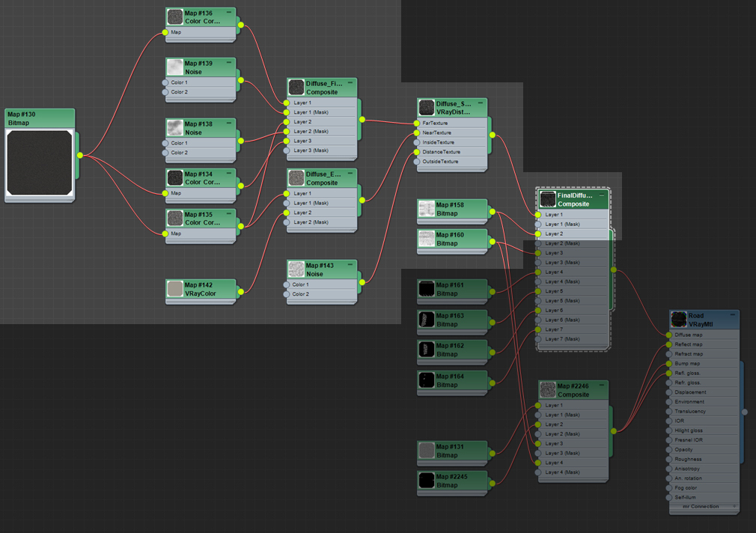
Task: Click Layer 7 (Mask) socket on FinalDiffu... Composite
Action: click(x=538, y=339)
